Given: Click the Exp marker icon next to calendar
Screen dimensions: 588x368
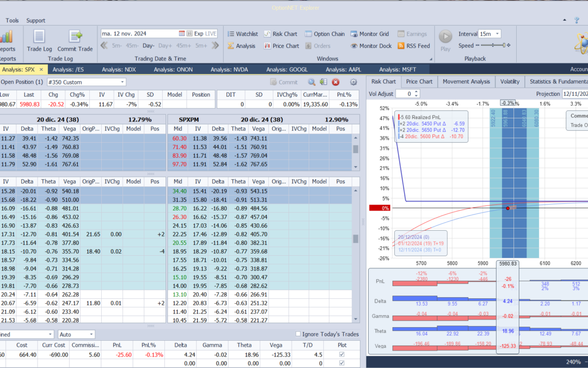Looking at the screenshot, I should click(x=189, y=33).
